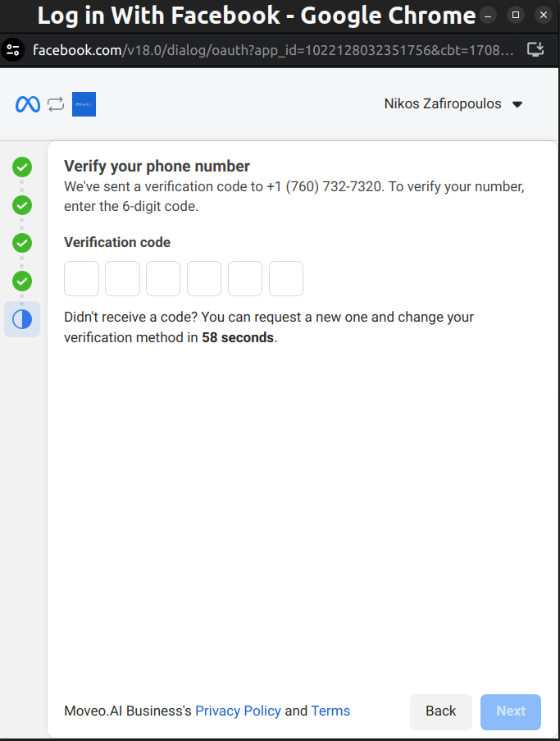Click the third completed step checkmark
This screenshot has width=560, height=741.
tap(22, 243)
